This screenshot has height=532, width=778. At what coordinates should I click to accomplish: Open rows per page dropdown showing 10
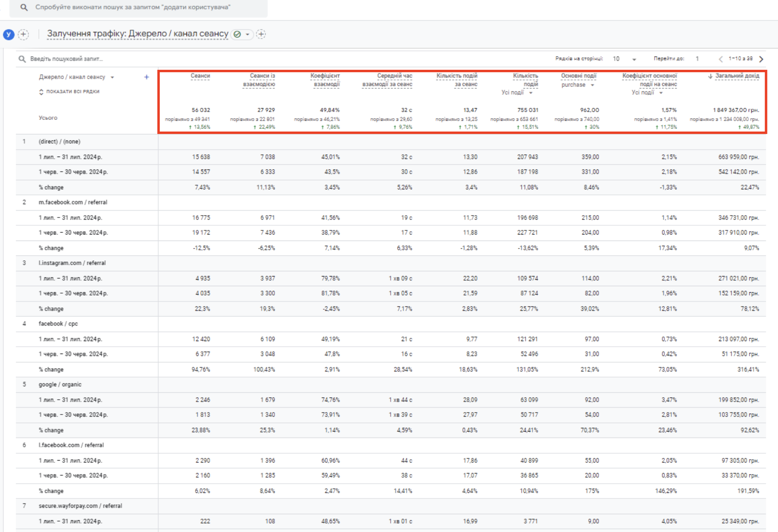[x=624, y=59]
